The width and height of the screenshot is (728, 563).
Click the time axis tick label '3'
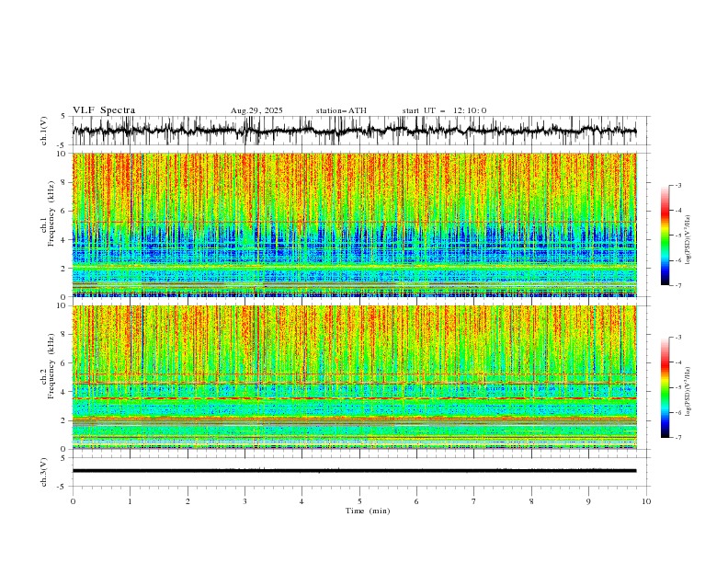tap(245, 501)
